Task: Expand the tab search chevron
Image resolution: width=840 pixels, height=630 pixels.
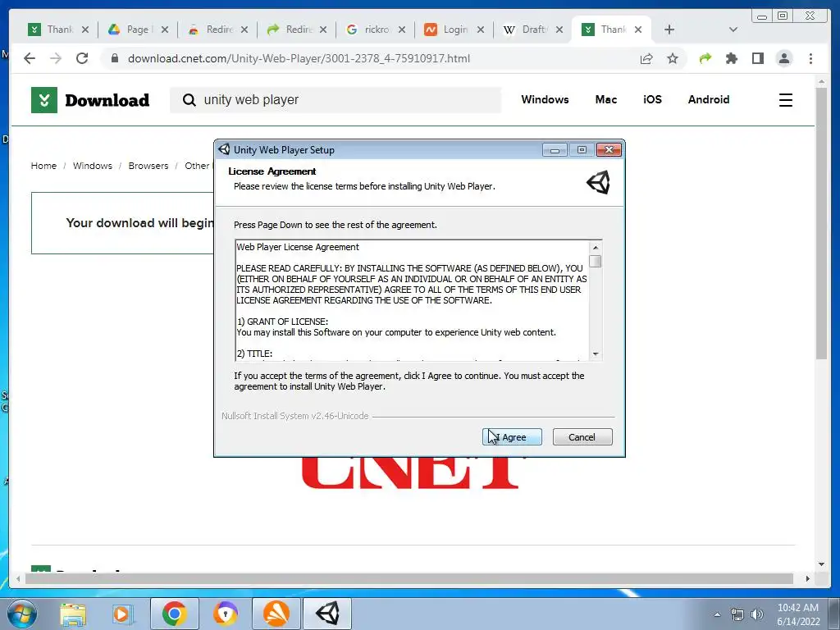Action: 733,30
